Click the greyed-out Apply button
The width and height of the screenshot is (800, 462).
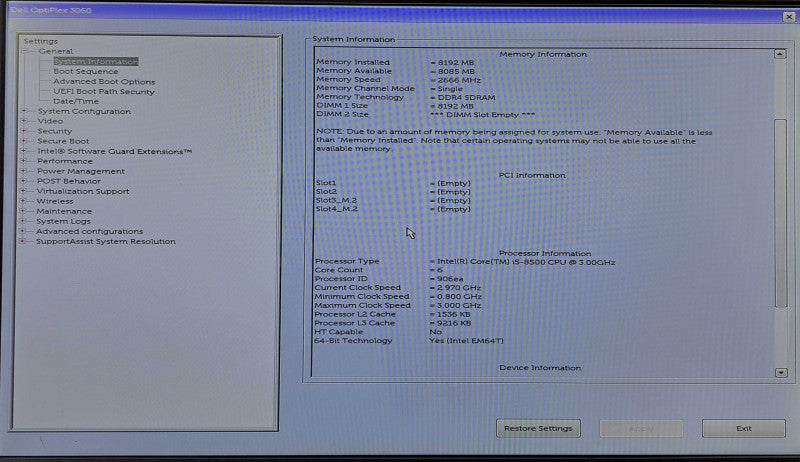tap(641, 428)
